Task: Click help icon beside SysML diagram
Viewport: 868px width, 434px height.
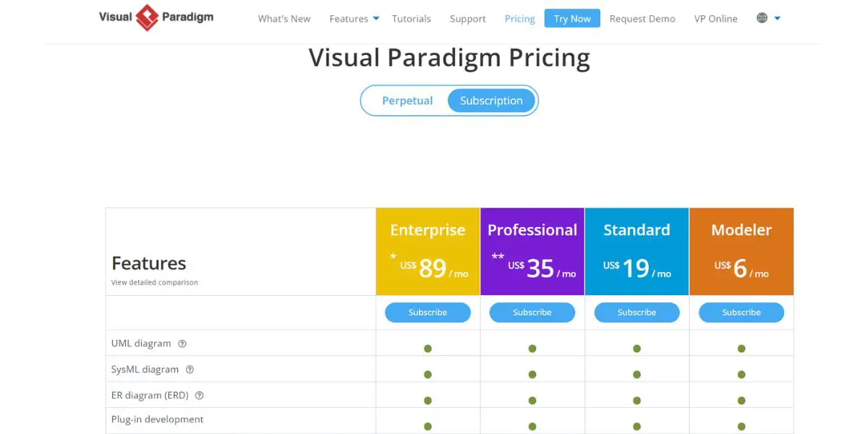Action: point(190,370)
